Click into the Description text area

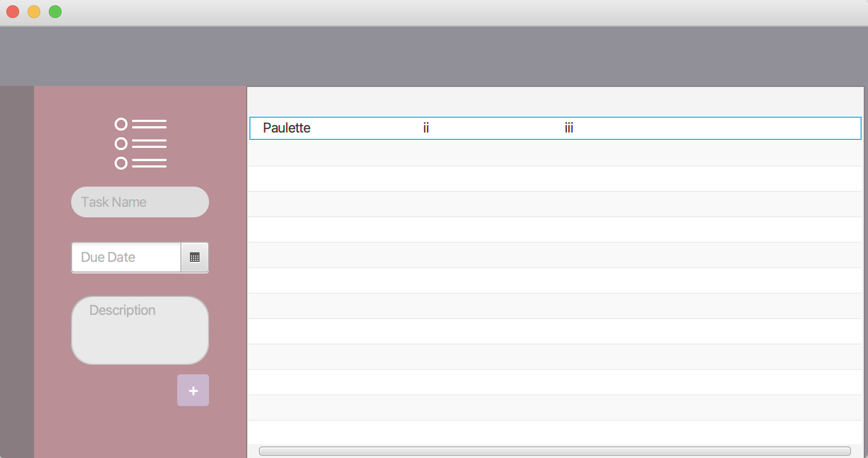[140, 330]
